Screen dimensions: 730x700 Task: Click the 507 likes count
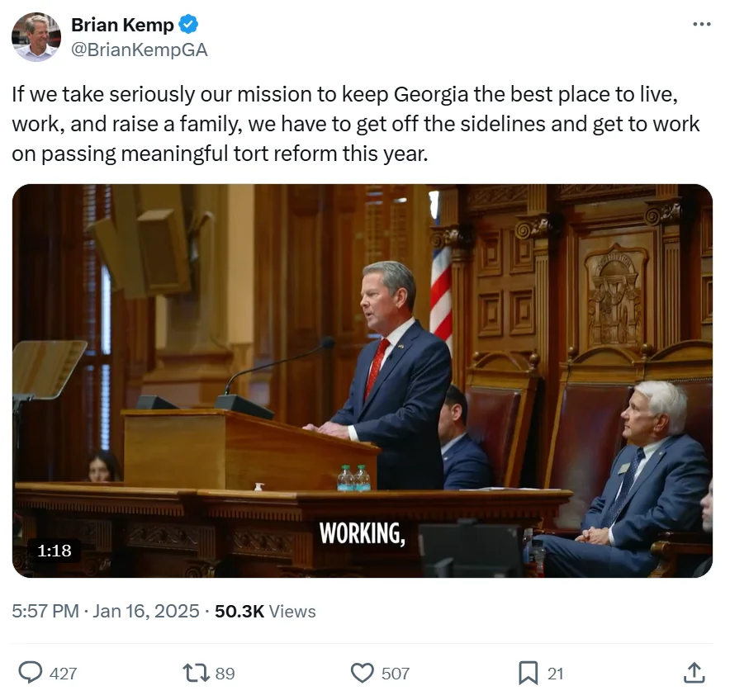click(x=396, y=674)
